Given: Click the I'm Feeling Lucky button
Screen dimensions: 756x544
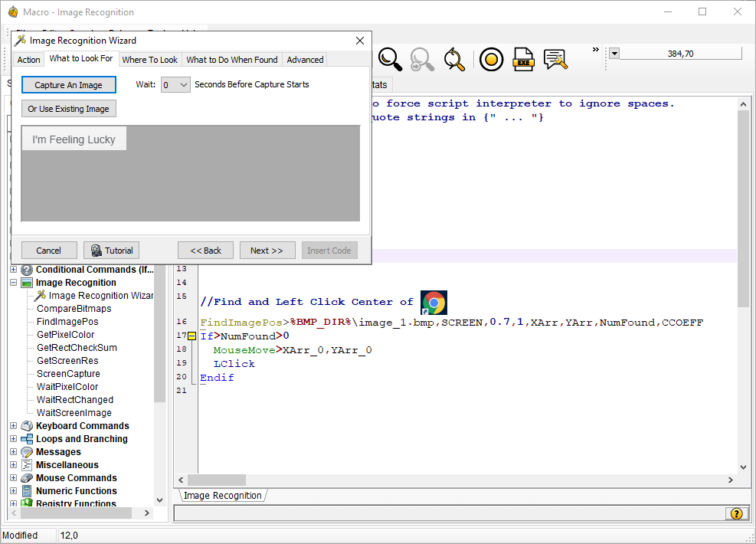Looking at the screenshot, I should 74,139.
